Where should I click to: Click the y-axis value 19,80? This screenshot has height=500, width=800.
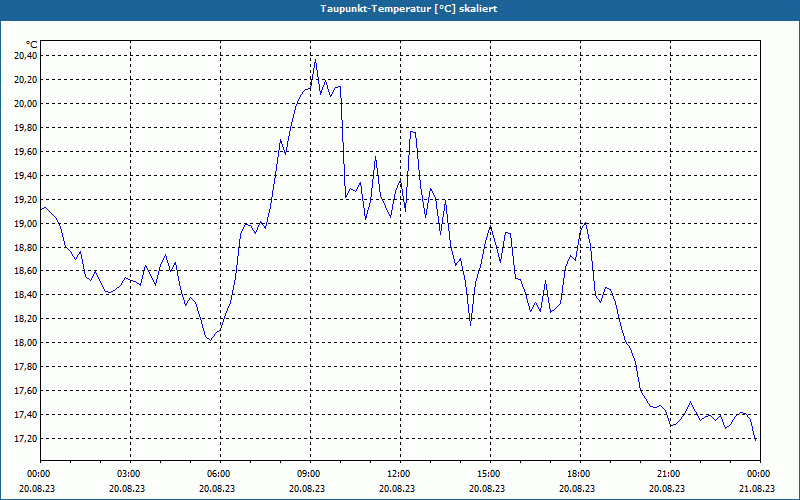coord(25,128)
